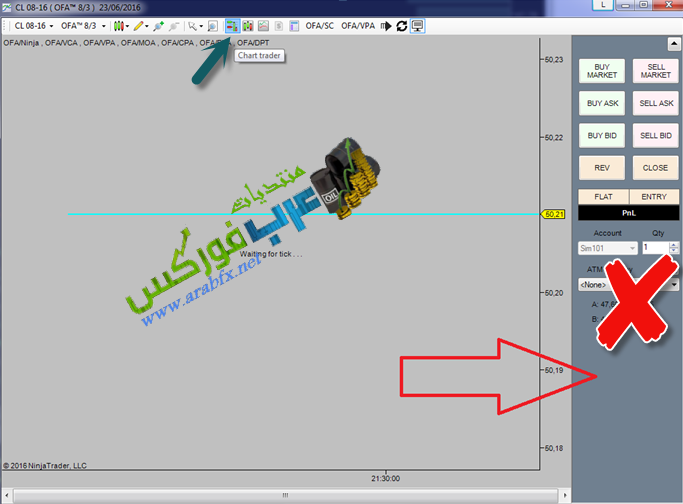Screen dimensions: 683x504
Task: Click the SELL BID button
Action: (x=656, y=135)
